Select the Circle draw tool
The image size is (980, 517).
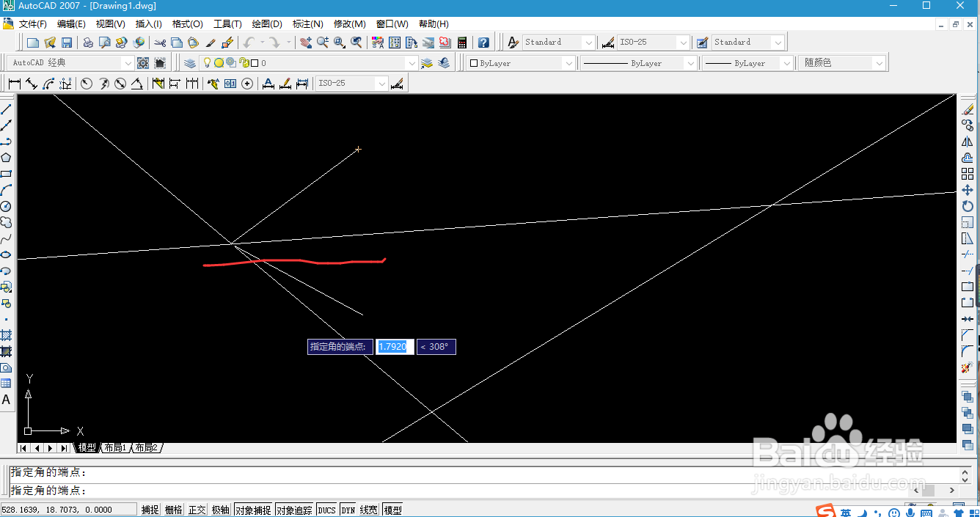click(x=6, y=206)
